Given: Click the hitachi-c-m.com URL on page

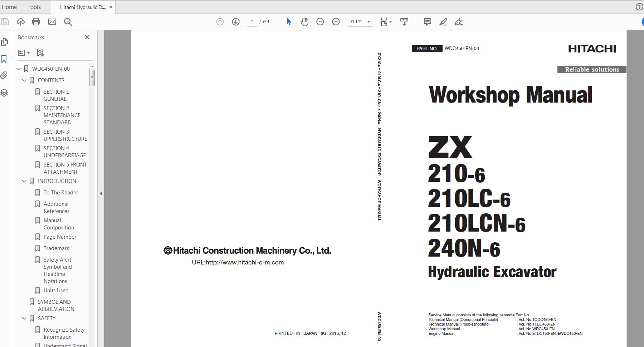Looking at the screenshot, I should (x=238, y=262).
